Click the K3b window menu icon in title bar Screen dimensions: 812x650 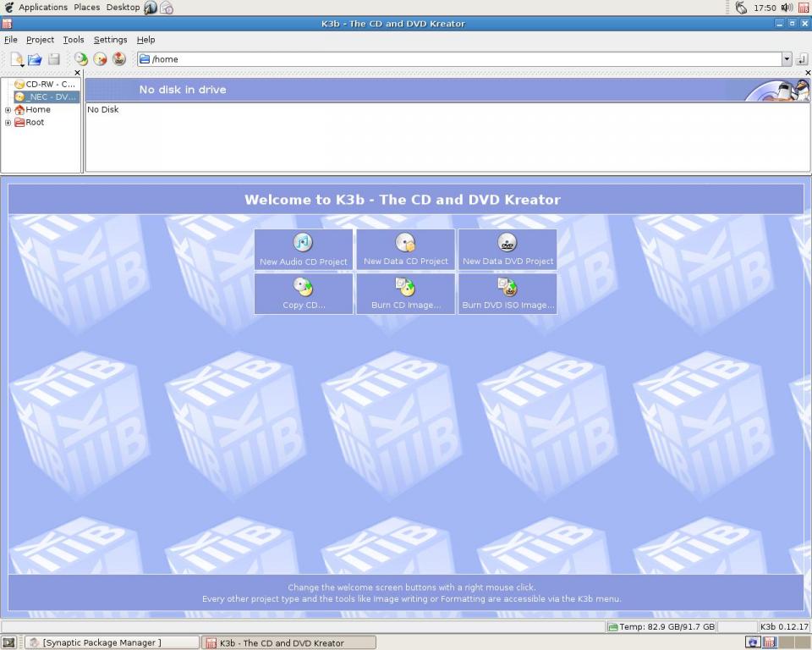point(8,24)
